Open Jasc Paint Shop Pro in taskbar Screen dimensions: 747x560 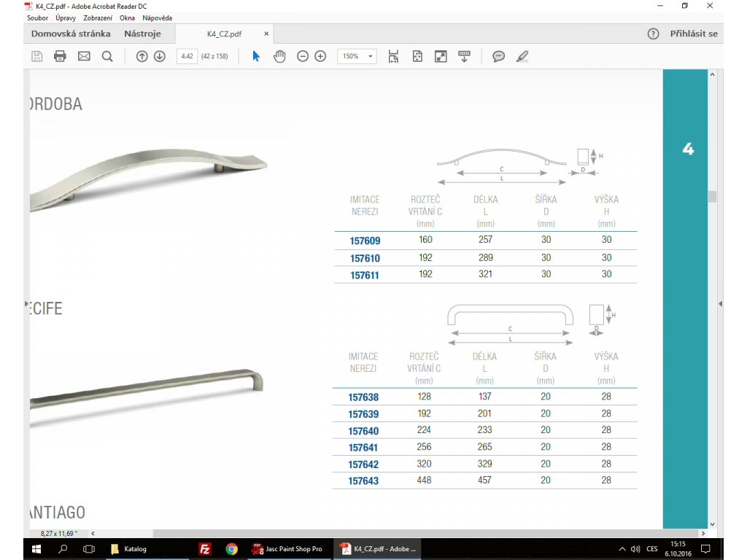pos(287,549)
